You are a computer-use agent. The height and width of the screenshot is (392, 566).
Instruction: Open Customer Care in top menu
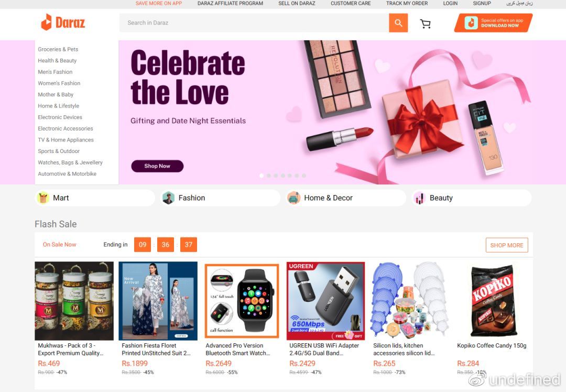pyautogui.click(x=351, y=4)
